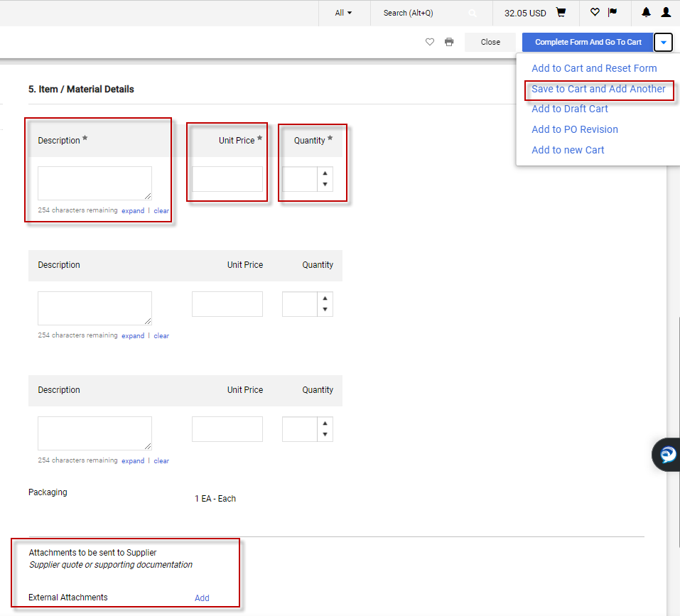
Task: Open the user profile icon
Action: (666, 13)
